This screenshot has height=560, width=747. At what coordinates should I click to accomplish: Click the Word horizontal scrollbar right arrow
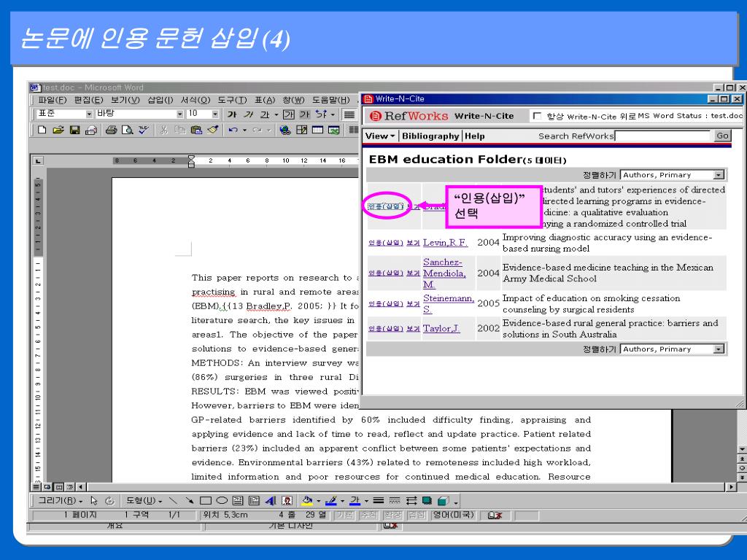click(x=731, y=486)
